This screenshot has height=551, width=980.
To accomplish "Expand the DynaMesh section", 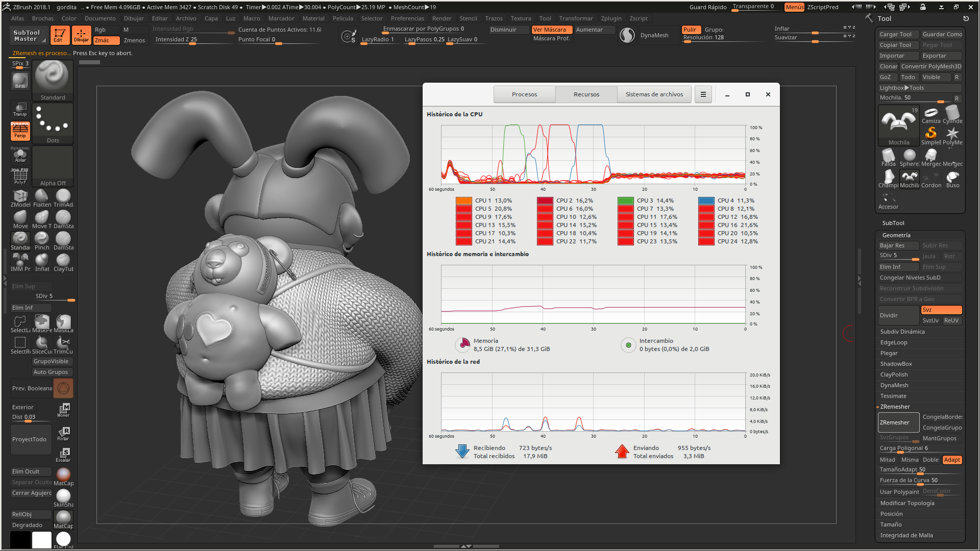I will (x=894, y=385).
